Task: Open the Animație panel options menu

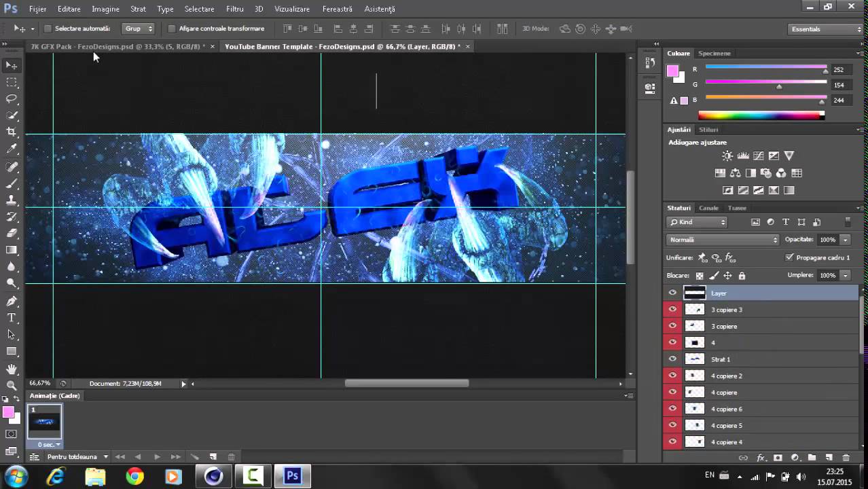Action: (629, 396)
